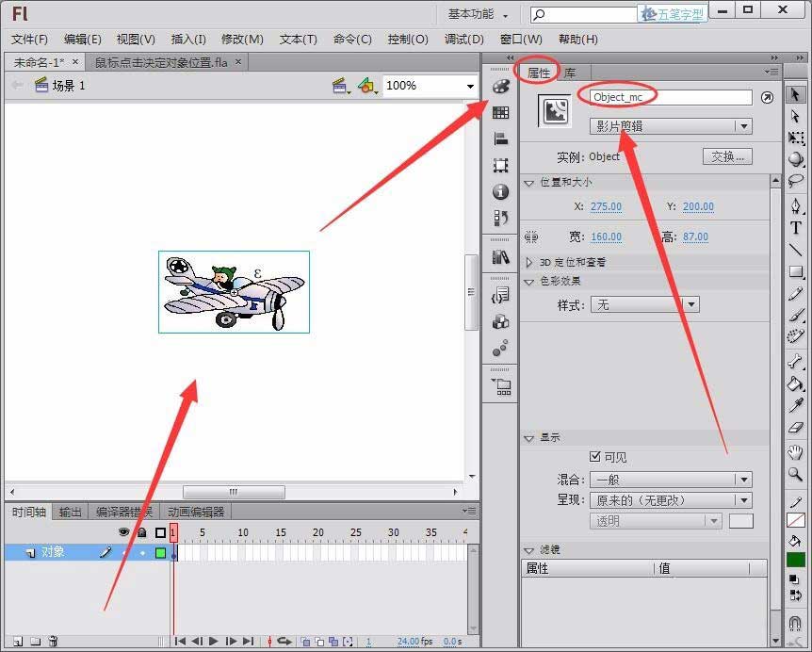The height and width of the screenshot is (652, 812).
Task: Select the Selection tool
Action: pyautogui.click(x=796, y=94)
